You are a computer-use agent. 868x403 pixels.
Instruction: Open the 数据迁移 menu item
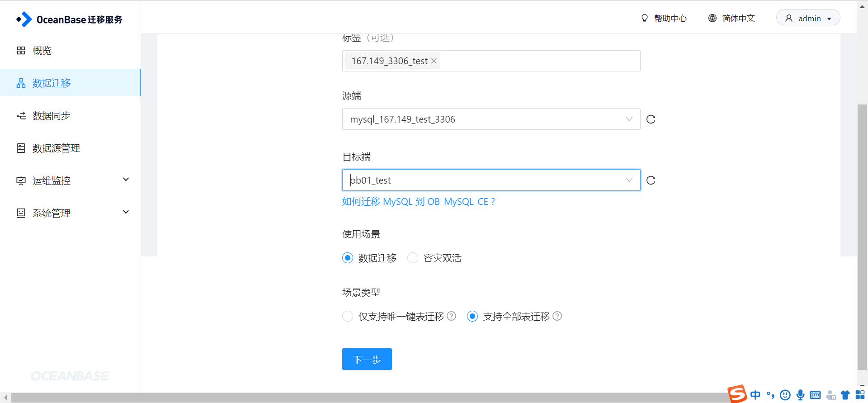[x=70, y=83]
